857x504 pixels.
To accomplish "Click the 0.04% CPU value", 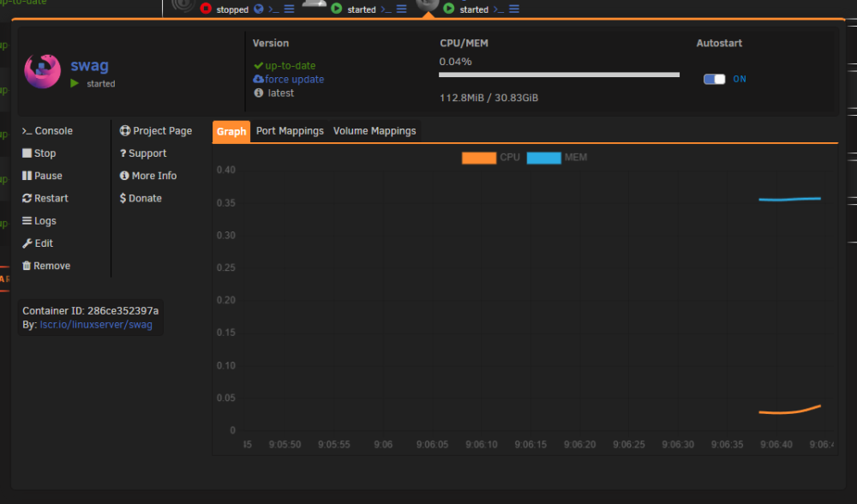I will pos(455,61).
